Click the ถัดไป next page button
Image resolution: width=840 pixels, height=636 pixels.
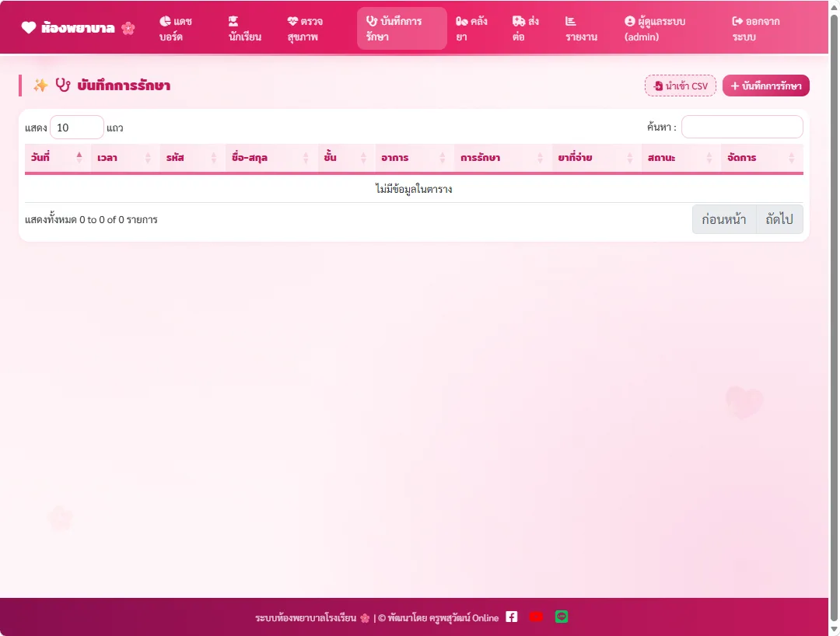click(779, 219)
